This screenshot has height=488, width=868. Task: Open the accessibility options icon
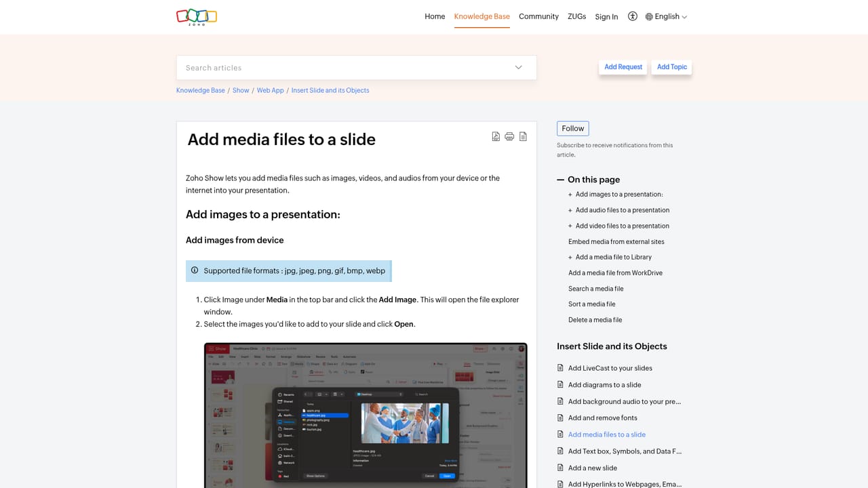pyautogui.click(x=633, y=16)
